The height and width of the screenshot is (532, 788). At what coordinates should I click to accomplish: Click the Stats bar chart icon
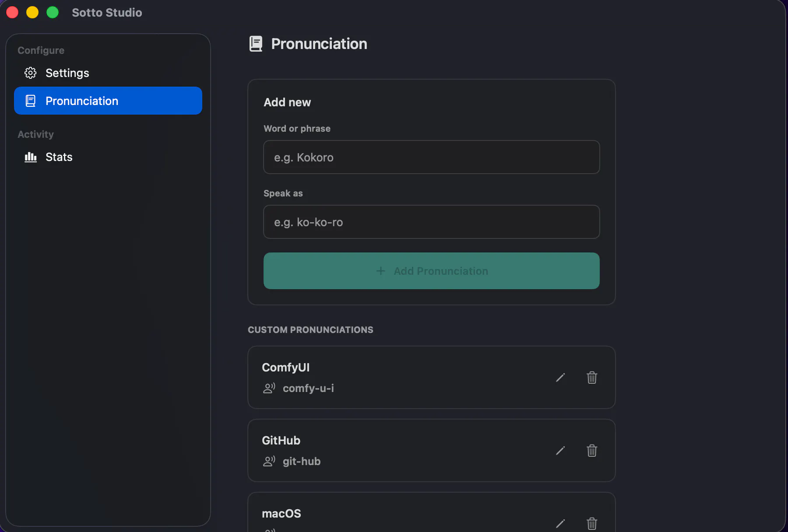coord(31,157)
